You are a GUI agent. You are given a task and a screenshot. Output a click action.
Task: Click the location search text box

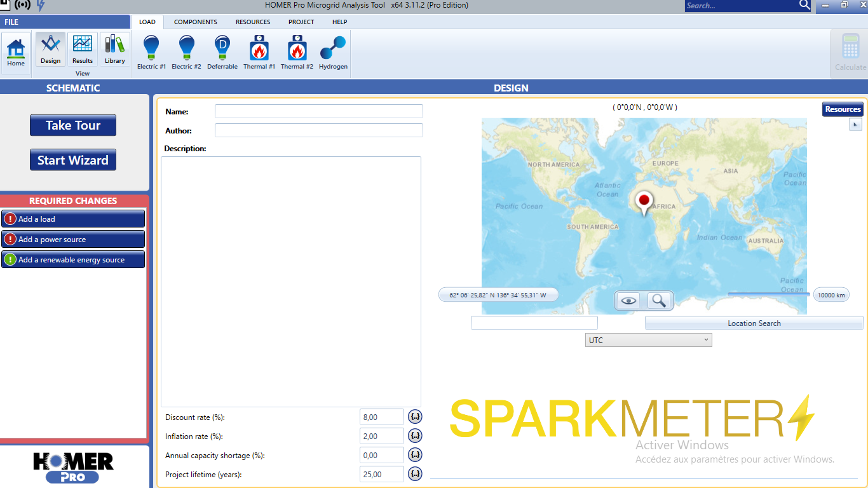tap(534, 323)
